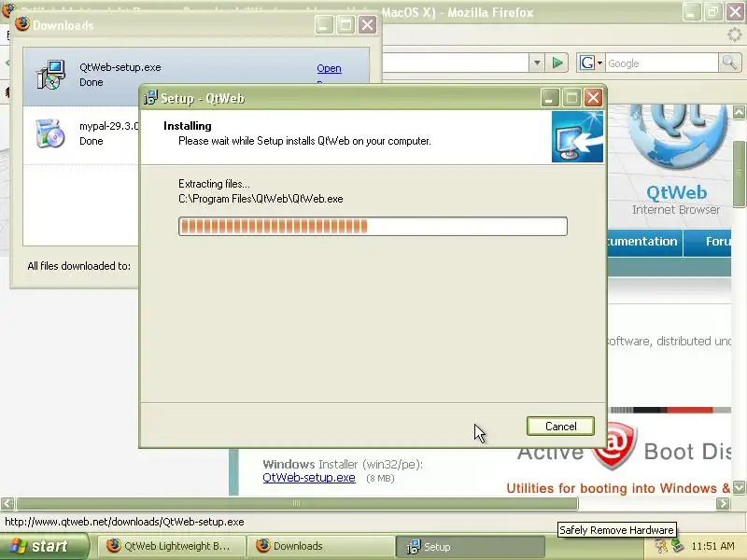Click QtWeb-setup.exe installer icon in Downloads
The width and height of the screenshot is (747, 560).
(x=50, y=75)
